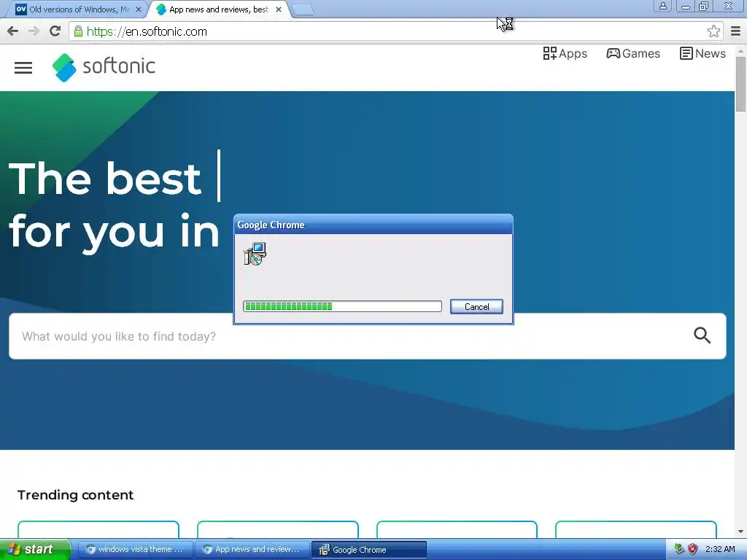Click the 2:32 AM system clock
The height and width of the screenshot is (560, 747).
click(x=720, y=549)
